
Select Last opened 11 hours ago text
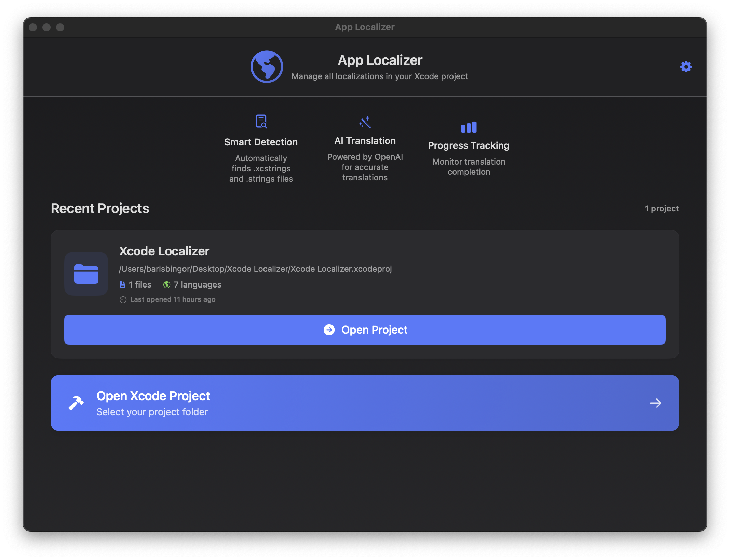(x=172, y=299)
